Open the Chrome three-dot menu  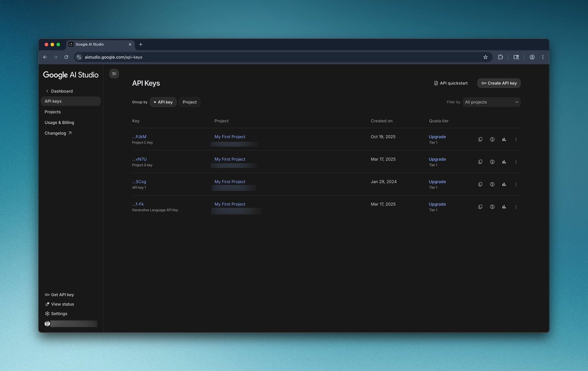point(542,57)
